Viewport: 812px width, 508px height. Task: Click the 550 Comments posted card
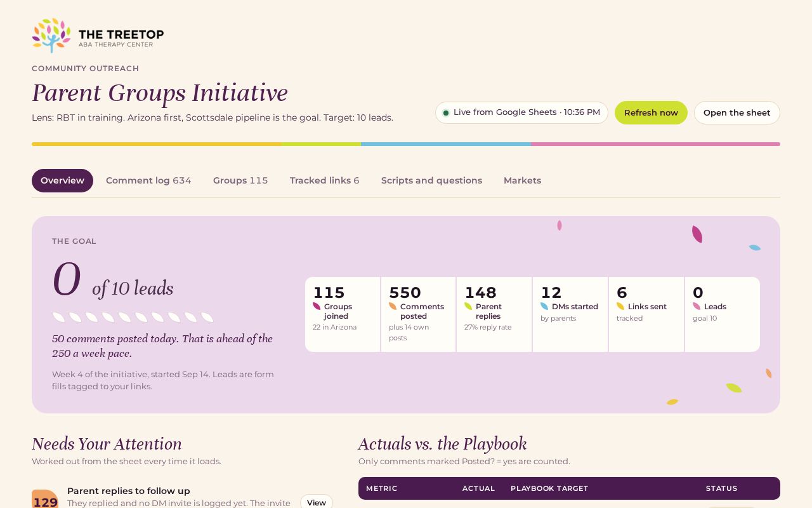tap(419, 314)
